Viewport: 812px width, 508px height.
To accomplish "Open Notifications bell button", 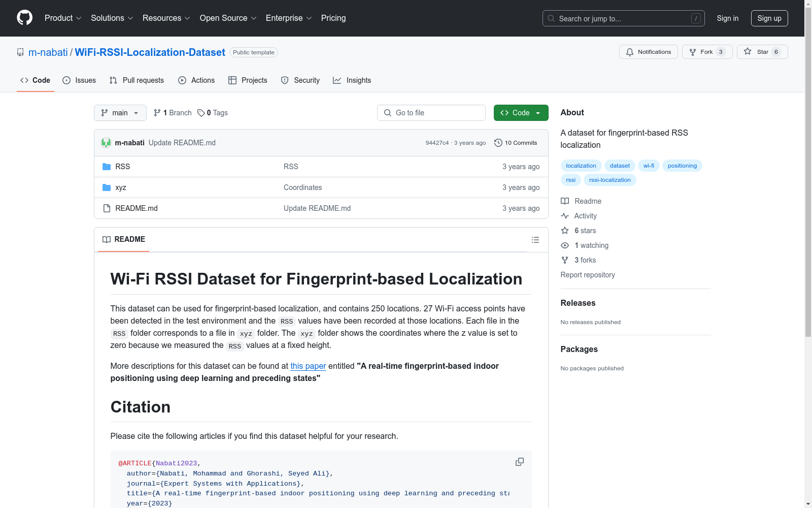I will [x=648, y=52].
